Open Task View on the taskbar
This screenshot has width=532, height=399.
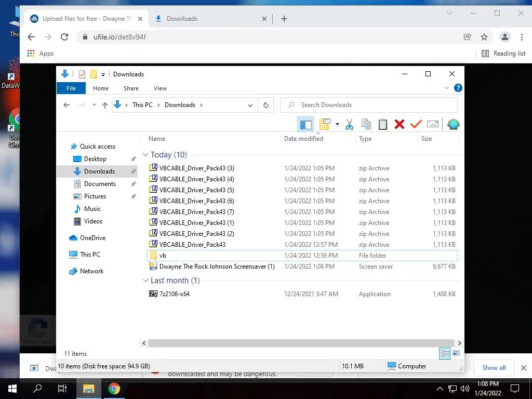click(x=62, y=389)
